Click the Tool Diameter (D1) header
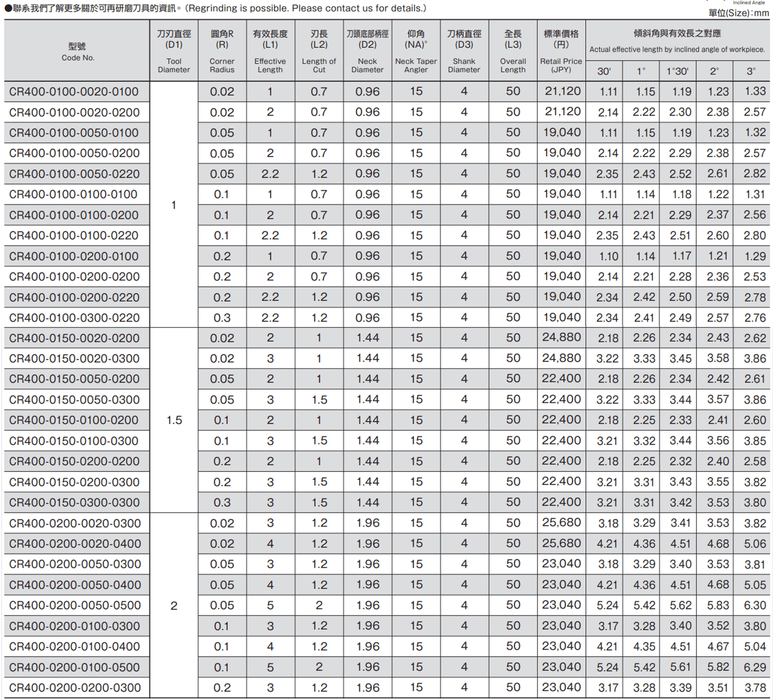773x700 pixels. (x=174, y=51)
